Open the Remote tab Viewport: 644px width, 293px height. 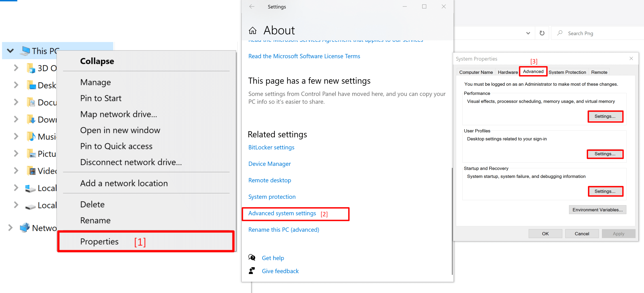[x=599, y=72]
